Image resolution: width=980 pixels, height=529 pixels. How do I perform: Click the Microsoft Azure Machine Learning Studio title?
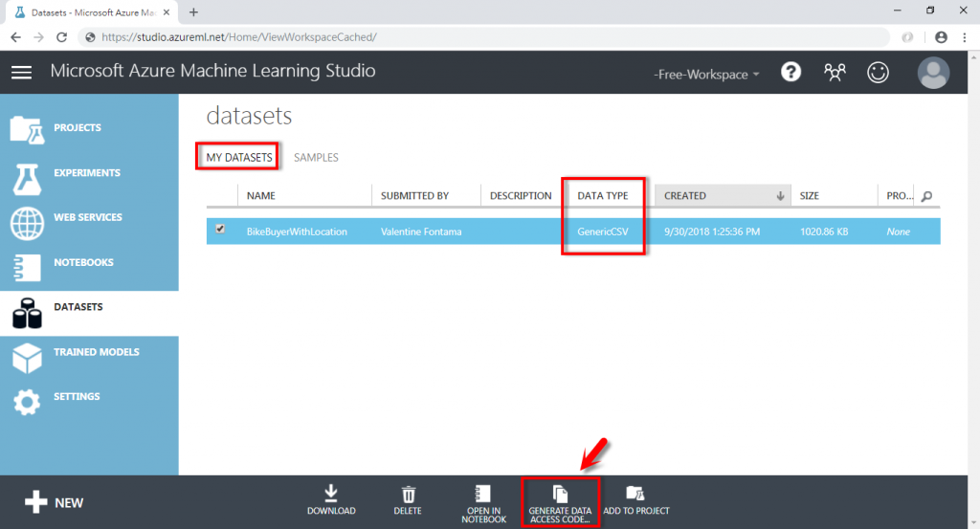(212, 71)
